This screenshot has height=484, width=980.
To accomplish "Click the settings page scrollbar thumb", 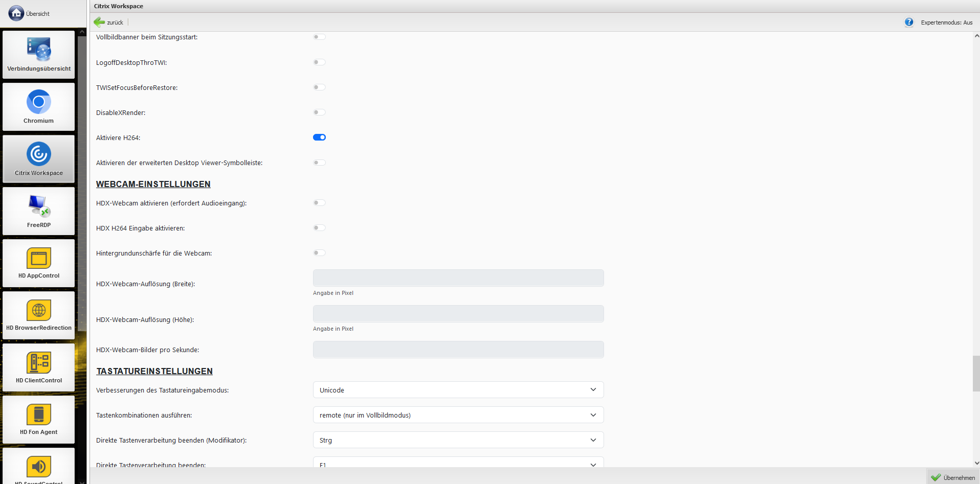I will pos(976,374).
